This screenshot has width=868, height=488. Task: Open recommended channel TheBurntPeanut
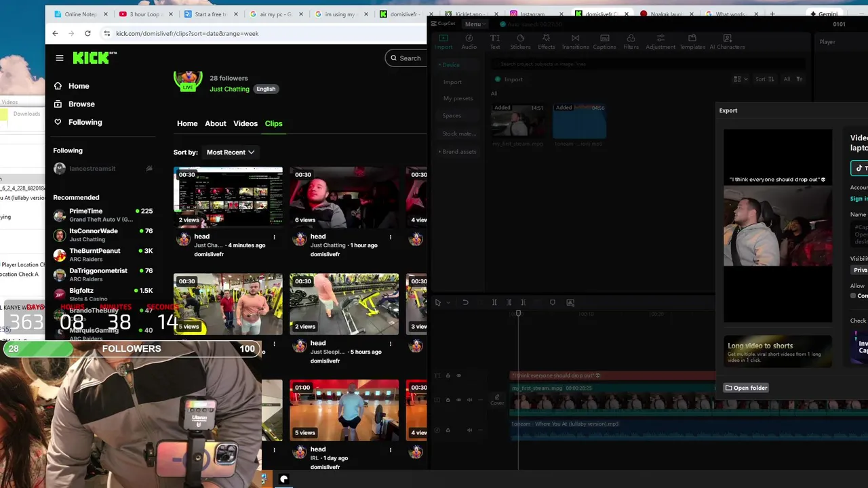pyautogui.click(x=103, y=255)
